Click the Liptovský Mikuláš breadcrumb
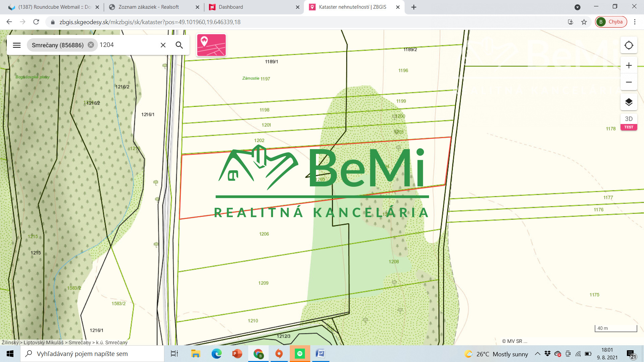 [x=43, y=343]
